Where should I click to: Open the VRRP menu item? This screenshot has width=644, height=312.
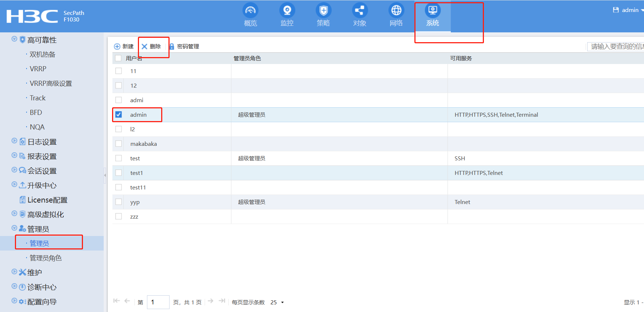tap(38, 69)
